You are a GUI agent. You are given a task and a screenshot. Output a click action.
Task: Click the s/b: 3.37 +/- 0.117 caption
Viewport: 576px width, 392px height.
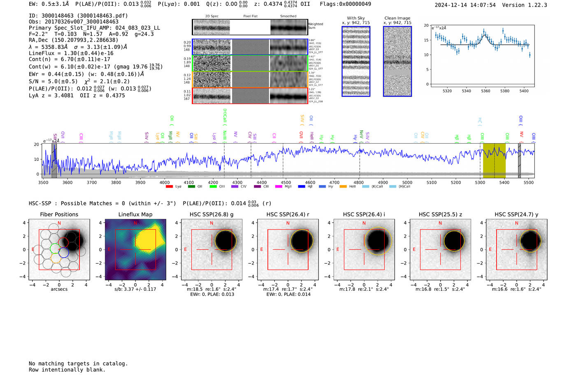135,289
